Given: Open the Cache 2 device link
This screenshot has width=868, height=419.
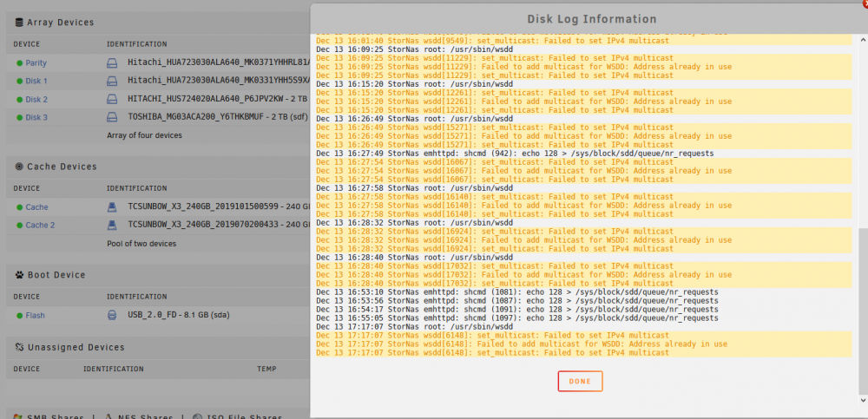Looking at the screenshot, I should [40, 226].
